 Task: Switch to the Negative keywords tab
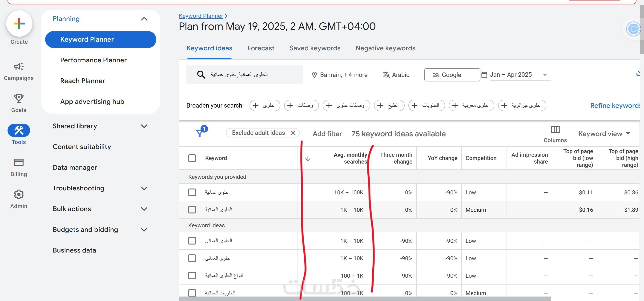click(385, 48)
